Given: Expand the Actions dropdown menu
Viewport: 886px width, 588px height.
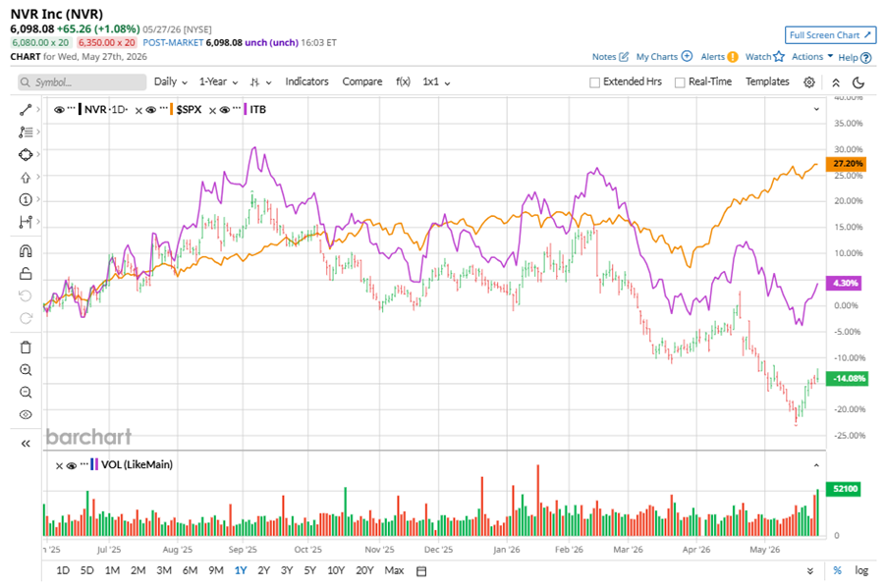Looking at the screenshot, I should point(812,57).
